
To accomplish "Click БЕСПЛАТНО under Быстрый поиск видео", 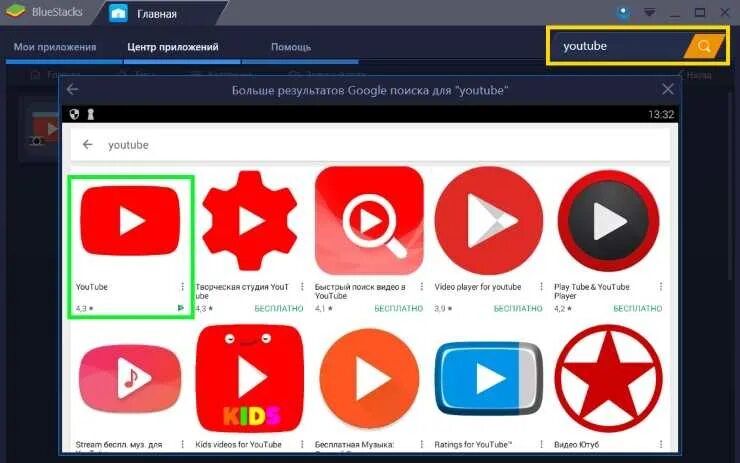I will tap(398, 309).
